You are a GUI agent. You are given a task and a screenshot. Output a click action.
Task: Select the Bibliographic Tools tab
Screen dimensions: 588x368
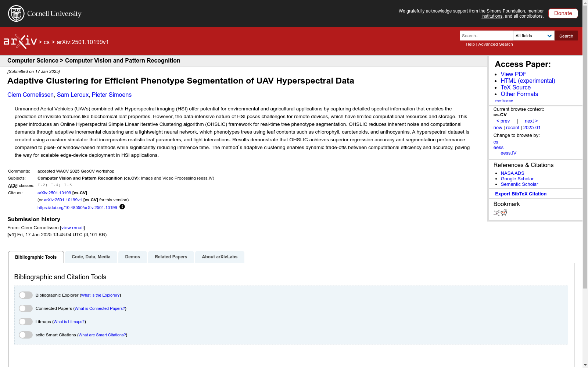click(36, 257)
